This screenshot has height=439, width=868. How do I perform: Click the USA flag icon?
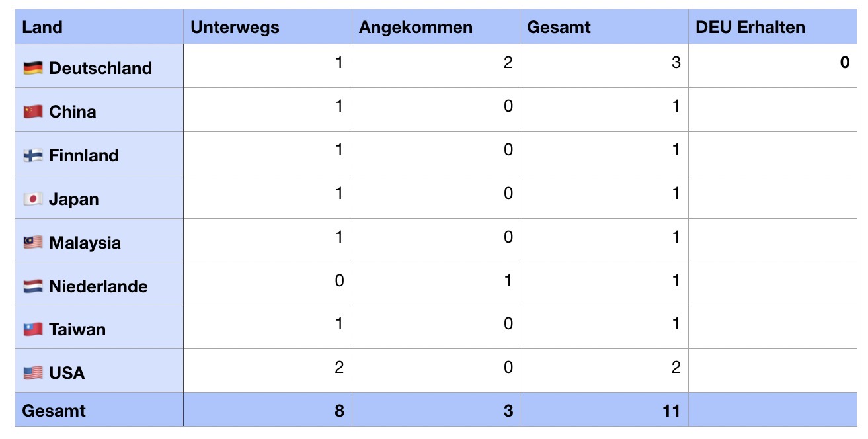click(33, 373)
